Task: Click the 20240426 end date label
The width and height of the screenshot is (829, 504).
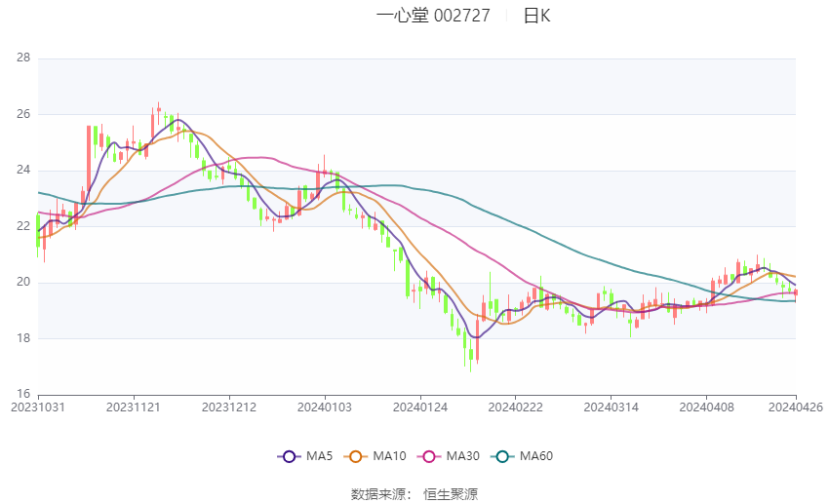Action: (795, 407)
